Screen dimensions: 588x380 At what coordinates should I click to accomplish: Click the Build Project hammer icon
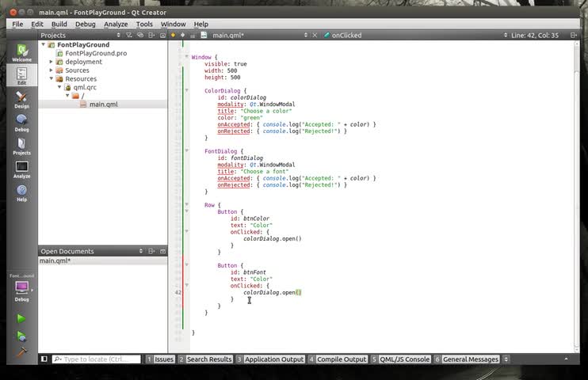point(21,352)
